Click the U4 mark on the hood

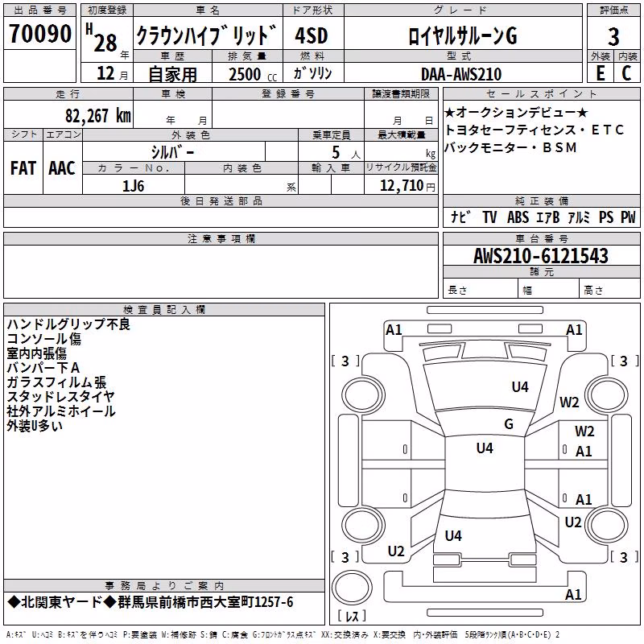(520, 387)
